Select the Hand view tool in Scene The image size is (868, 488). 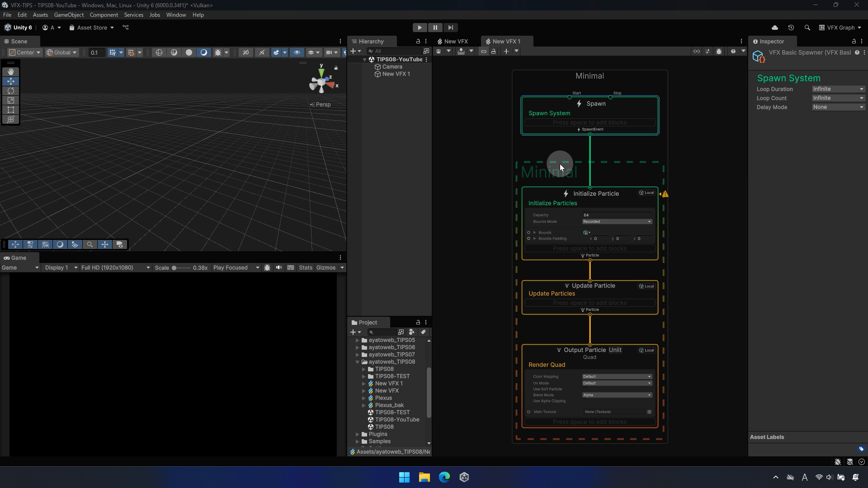(11, 72)
